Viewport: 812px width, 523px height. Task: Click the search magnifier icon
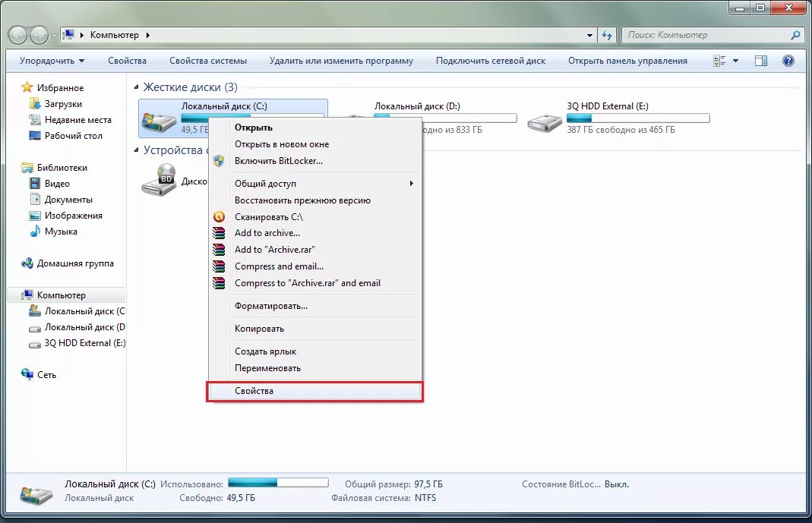[795, 35]
